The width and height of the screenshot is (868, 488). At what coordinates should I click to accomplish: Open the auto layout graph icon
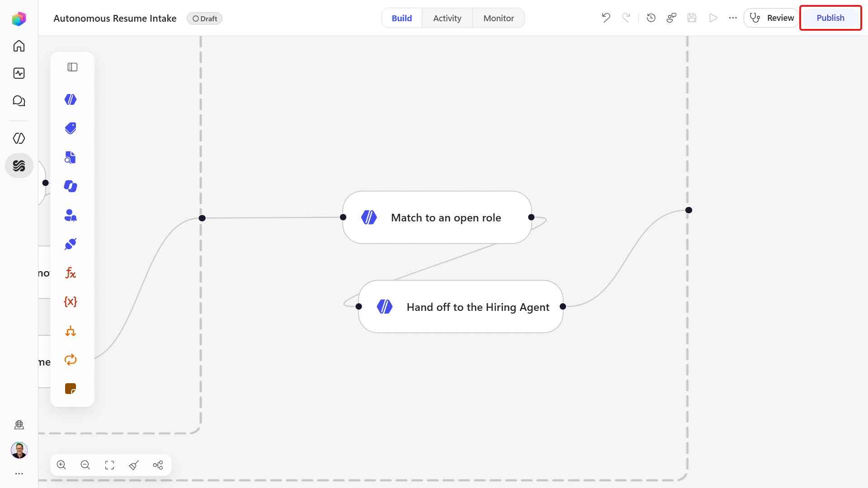coord(158,465)
